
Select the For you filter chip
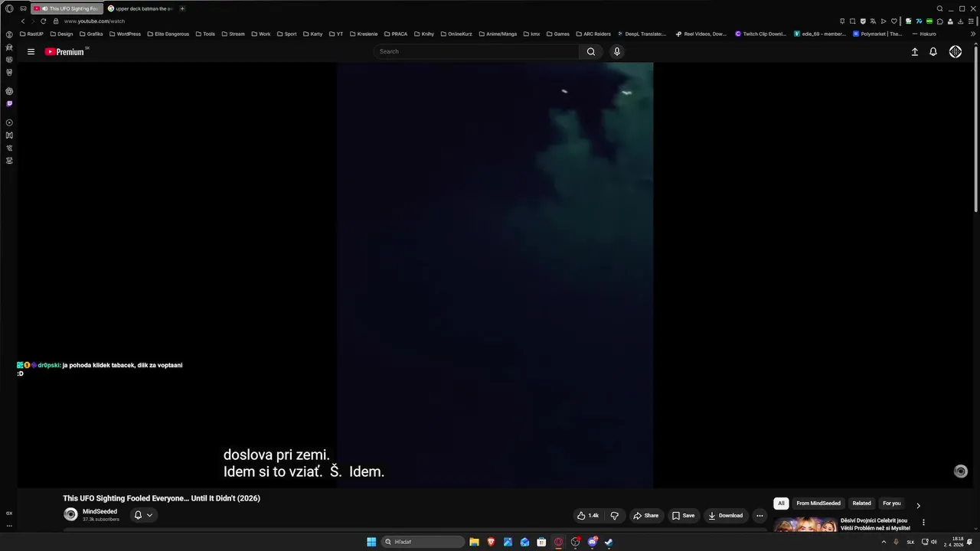coord(891,504)
